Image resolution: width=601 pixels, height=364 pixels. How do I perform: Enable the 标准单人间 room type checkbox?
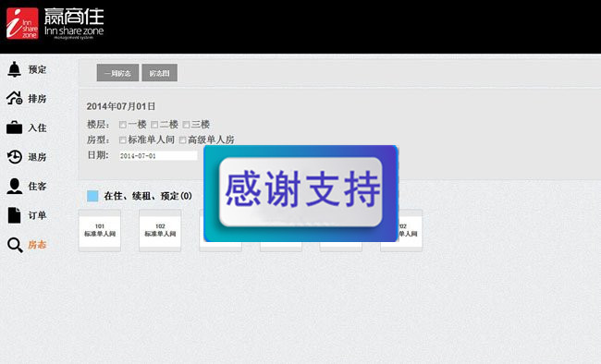[123, 140]
